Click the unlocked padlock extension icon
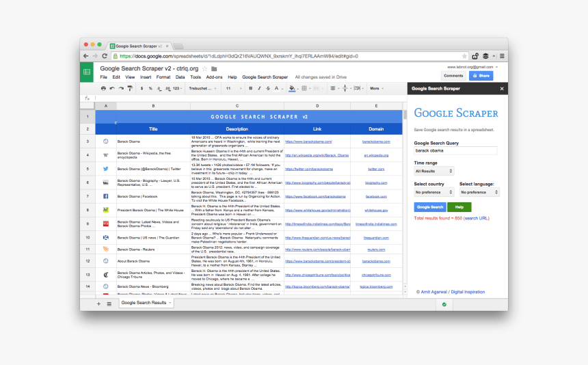The width and height of the screenshot is (588, 365). coord(475,56)
